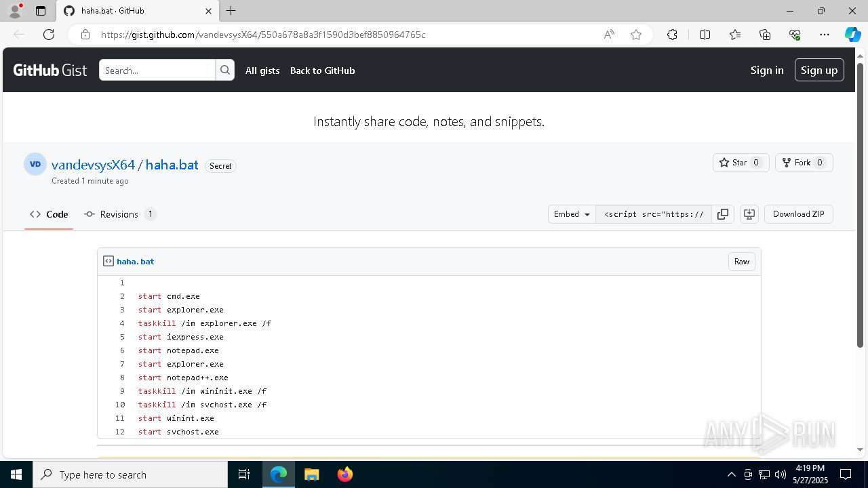Switch to the Revisions tab
868x488 pixels.
pyautogui.click(x=120, y=214)
